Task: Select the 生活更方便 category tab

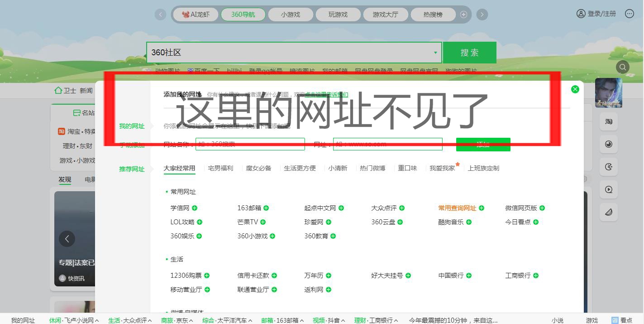Action: pos(300,168)
